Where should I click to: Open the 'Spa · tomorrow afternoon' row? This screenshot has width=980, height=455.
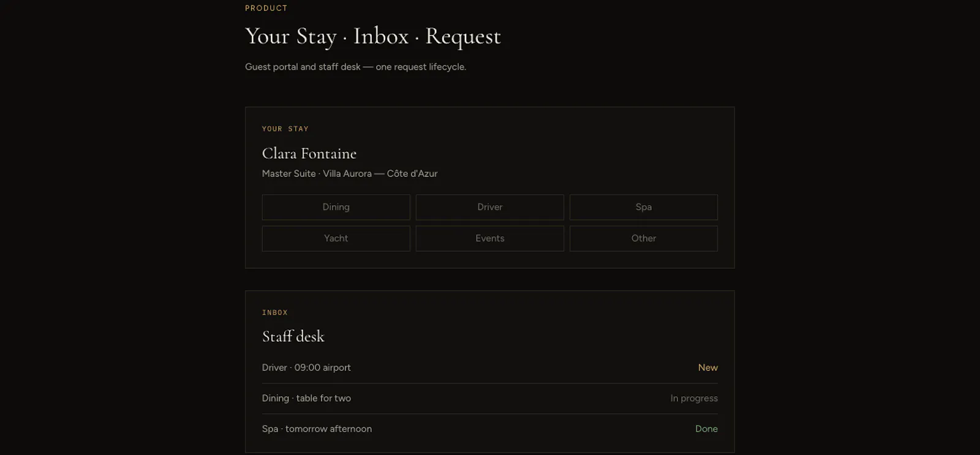click(490, 429)
